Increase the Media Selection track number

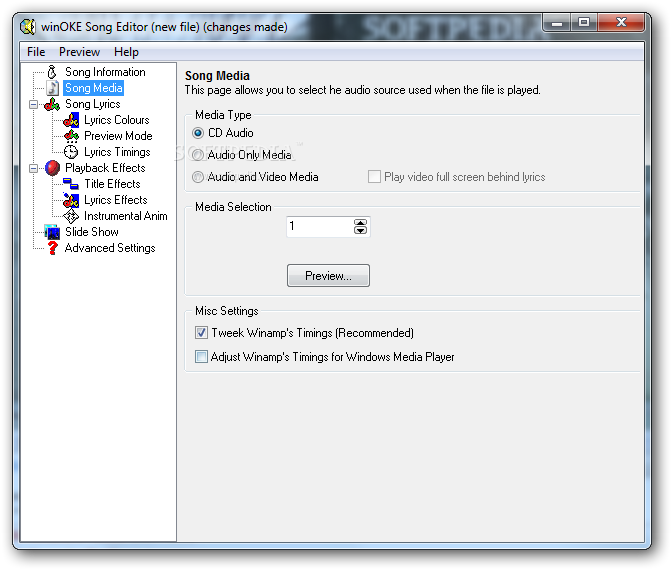pyautogui.click(x=360, y=222)
